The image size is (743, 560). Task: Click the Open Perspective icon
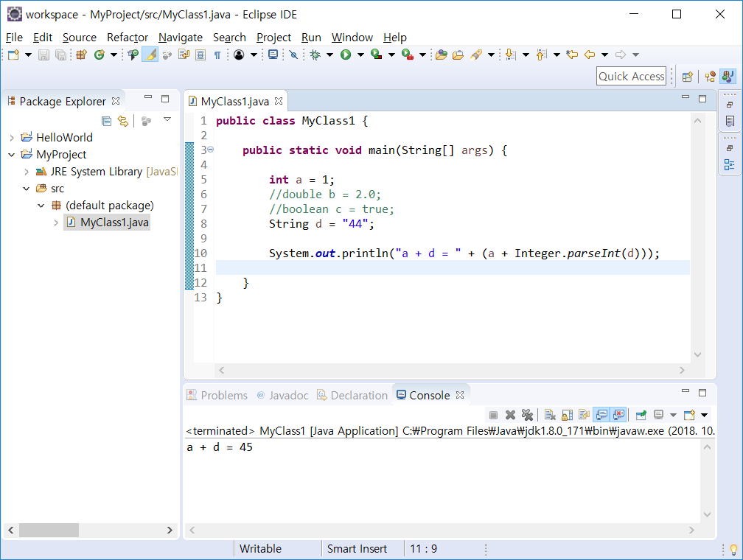[688, 77]
